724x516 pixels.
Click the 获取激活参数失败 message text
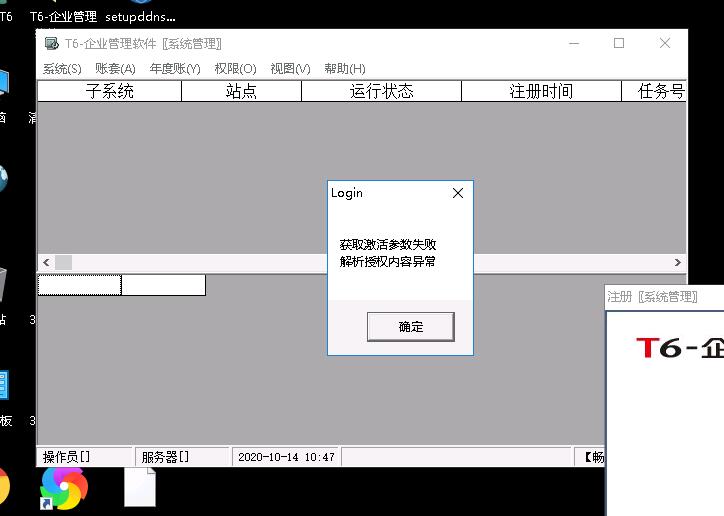pos(388,244)
